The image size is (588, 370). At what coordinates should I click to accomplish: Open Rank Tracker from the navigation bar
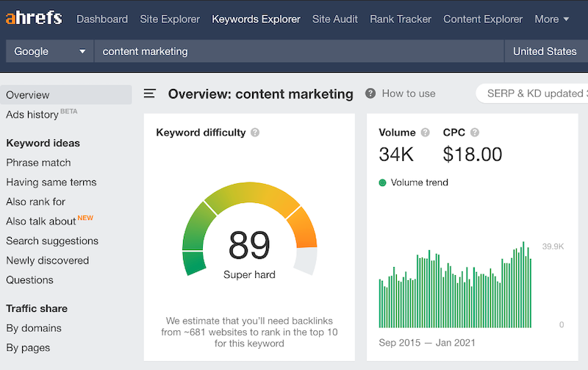coord(401,19)
